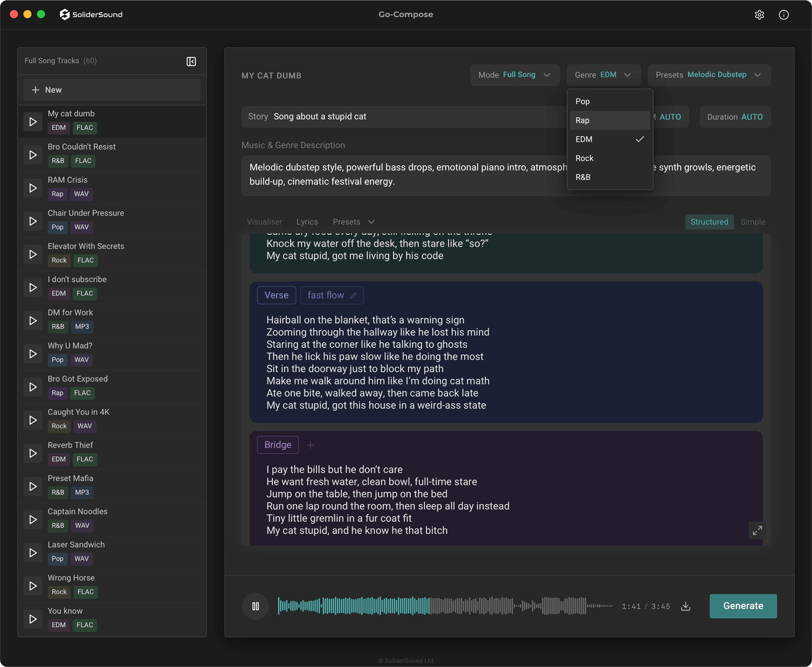Collapse the Full Song Tracks sidebar
812x667 pixels.
pos(191,61)
